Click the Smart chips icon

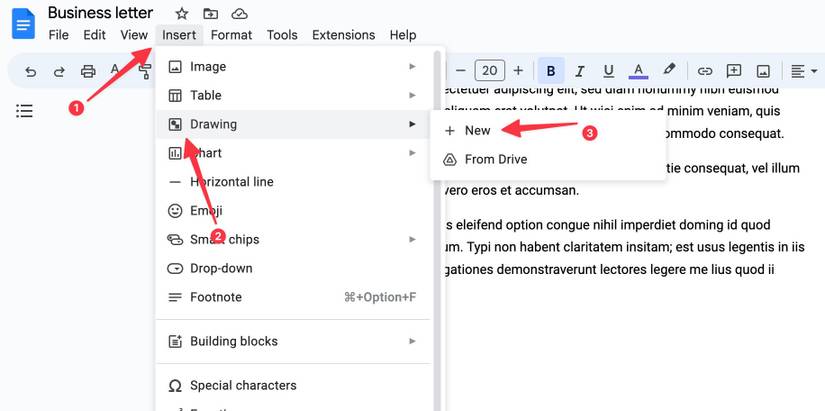pyautogui.click(x=175, y=239)
